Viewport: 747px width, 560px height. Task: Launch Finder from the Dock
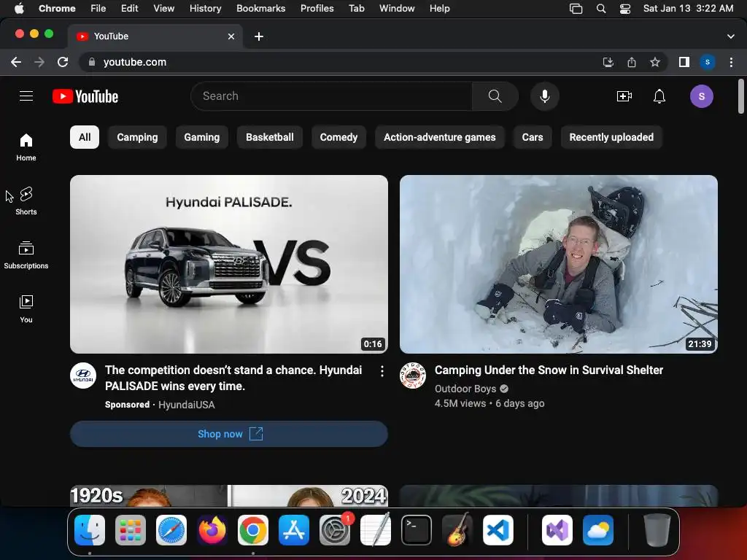pos(90,530)
